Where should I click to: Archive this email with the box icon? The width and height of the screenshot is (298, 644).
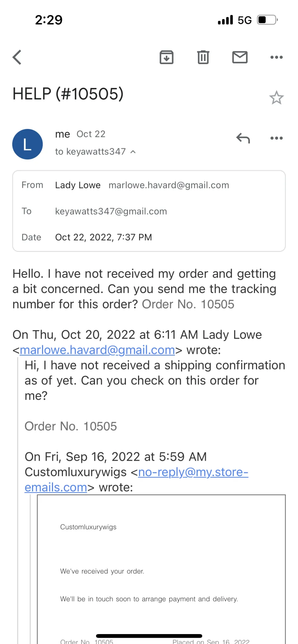167,57
